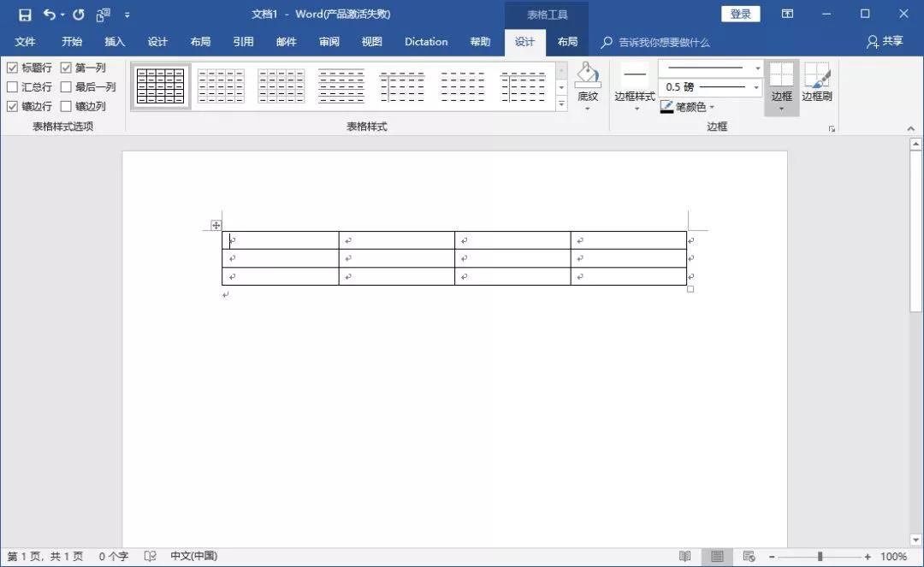924x567 pixels.
Task: Enable the 汇总行 total row checkbox
Action: (x=12, y=87)
